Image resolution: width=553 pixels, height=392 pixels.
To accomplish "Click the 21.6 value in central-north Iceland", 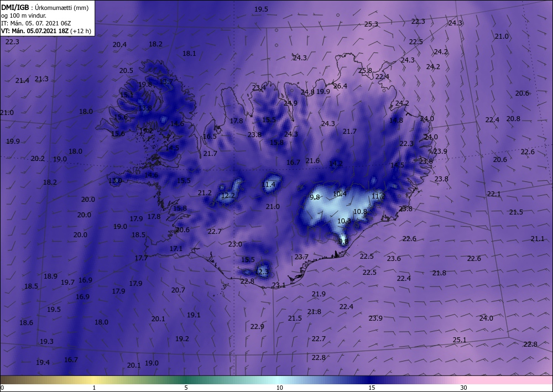I will [312, 161].
